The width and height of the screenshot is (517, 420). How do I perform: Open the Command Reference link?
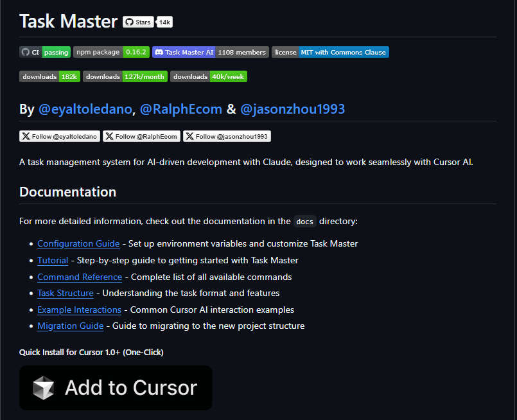pyautogui.click(x=80, y=277)
